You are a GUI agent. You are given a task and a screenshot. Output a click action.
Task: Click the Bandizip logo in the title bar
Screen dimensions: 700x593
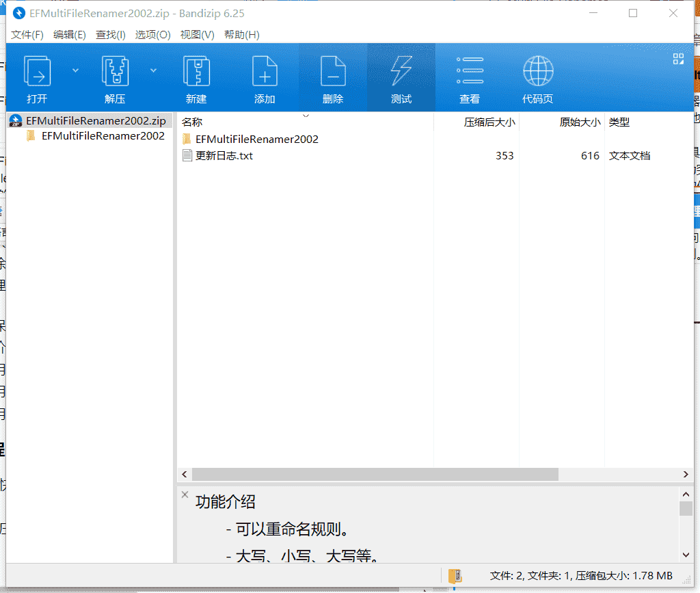(x=19, y=14)
